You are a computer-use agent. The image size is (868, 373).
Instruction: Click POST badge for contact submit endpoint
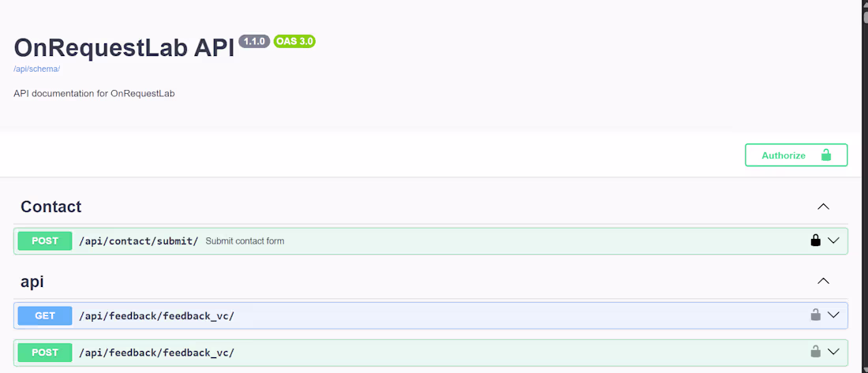(x=45, y=241)
